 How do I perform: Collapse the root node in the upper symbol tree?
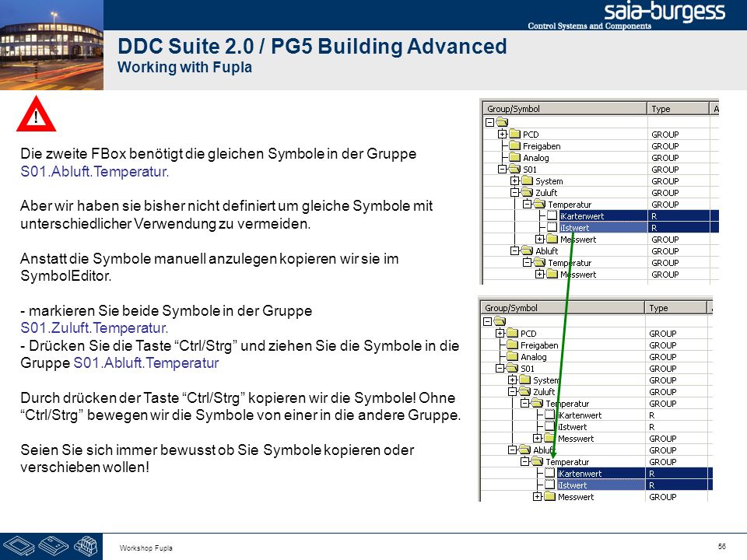point(489,122)
